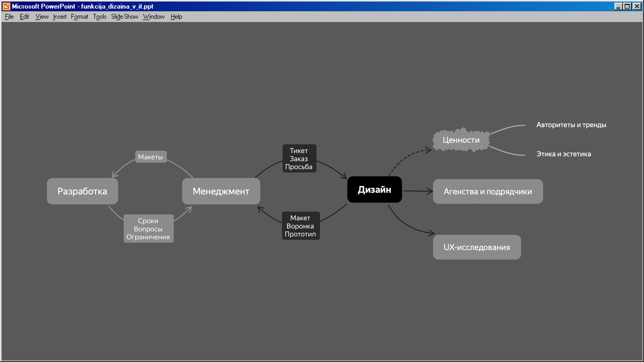The width and height of the screenshot is (644, 362).
Task: Click the Агенства и подрядчики box
Action: pyautogui.click(x=488, y=191)
